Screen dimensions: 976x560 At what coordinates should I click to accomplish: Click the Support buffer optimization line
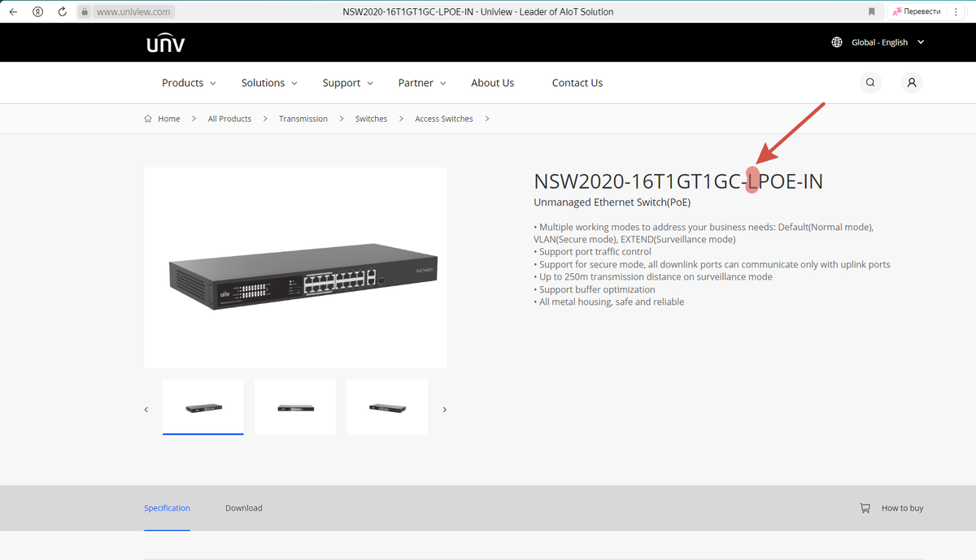coord(595,289)
